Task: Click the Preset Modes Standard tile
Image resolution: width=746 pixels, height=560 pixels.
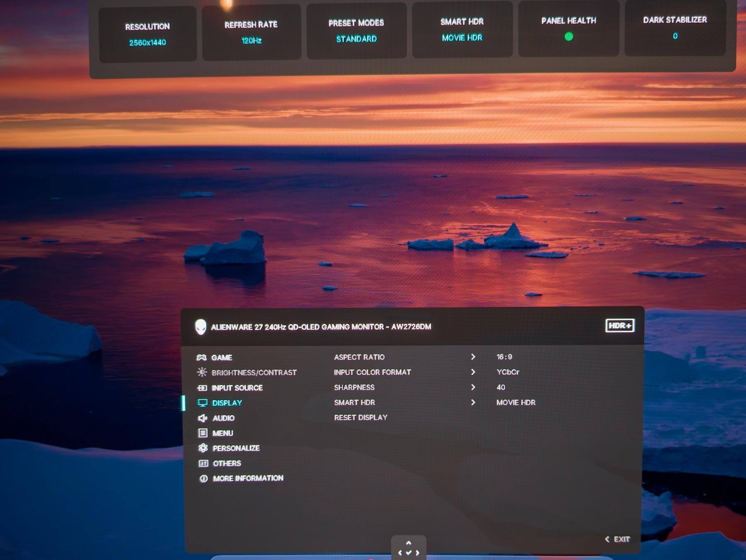Action: 356,31
